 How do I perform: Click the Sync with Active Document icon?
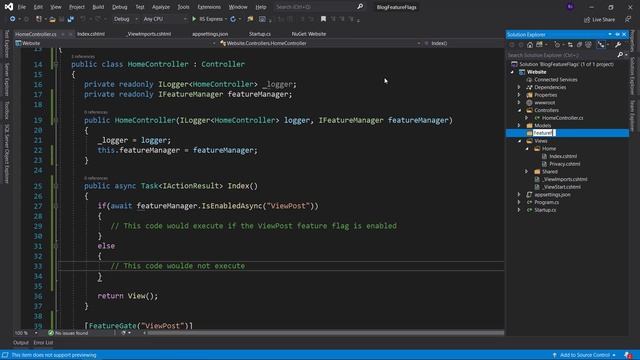pos(570,45)
